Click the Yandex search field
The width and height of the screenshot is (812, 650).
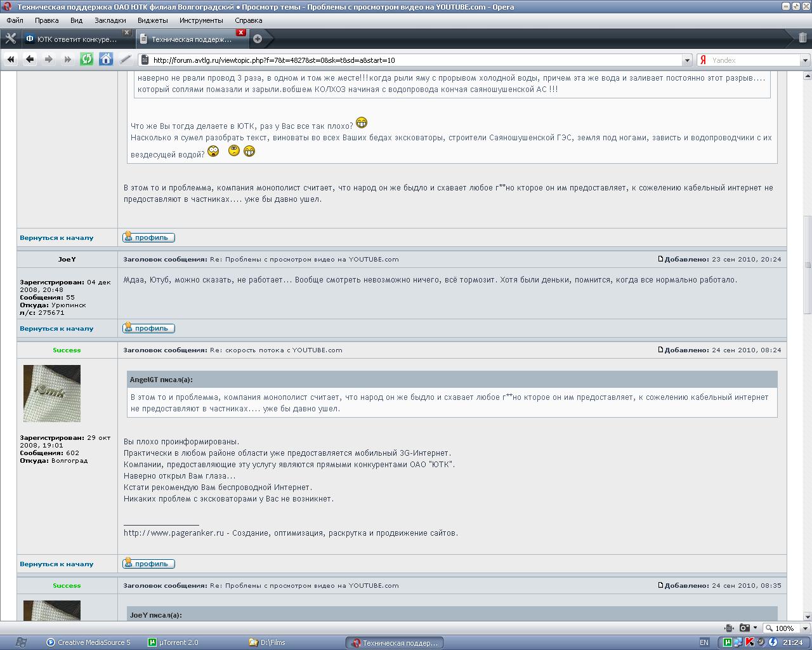(754, 60)
